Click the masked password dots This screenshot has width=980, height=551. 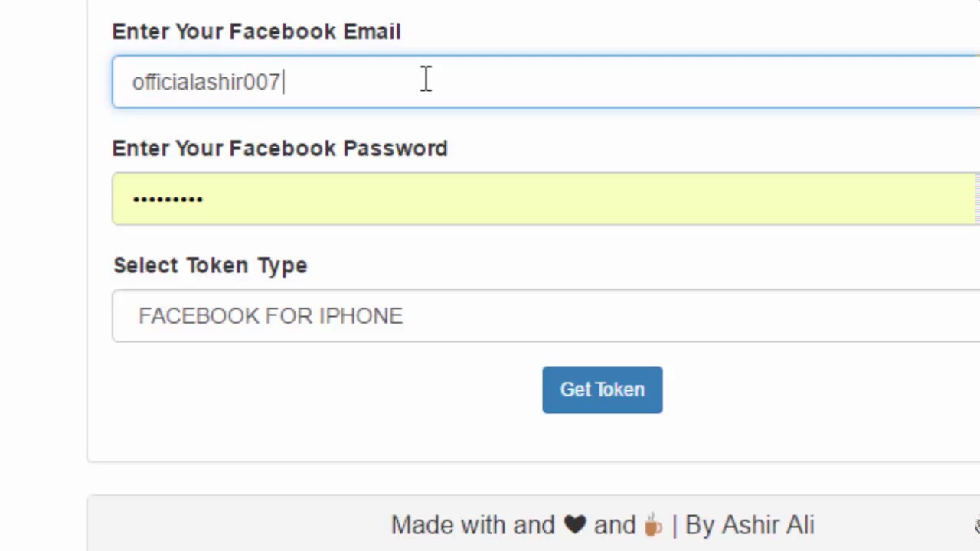[168, 199]
